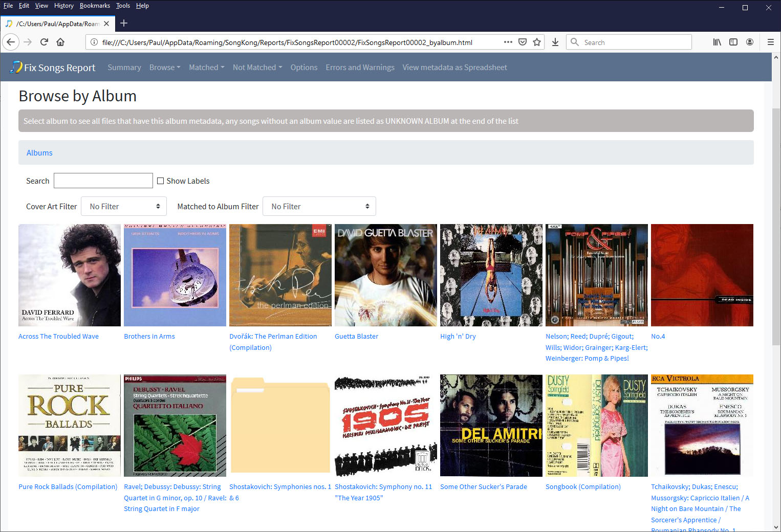Open the Perlman Edition album cover
The width and height of the screenshot is (781, 532).
tap(280, 275)
